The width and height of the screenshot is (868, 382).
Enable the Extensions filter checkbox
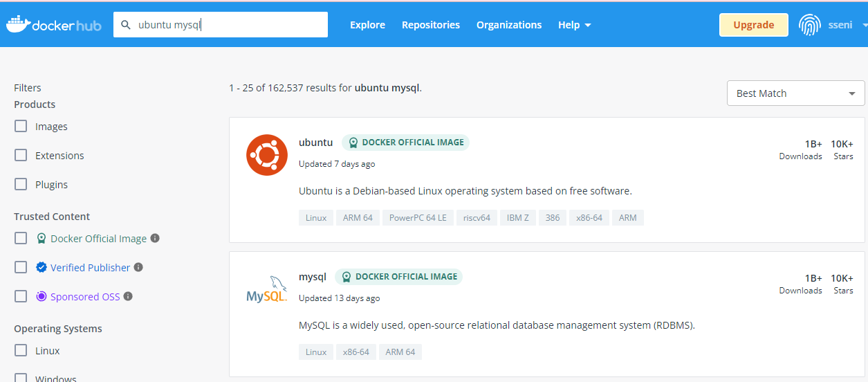coord(21,155)
